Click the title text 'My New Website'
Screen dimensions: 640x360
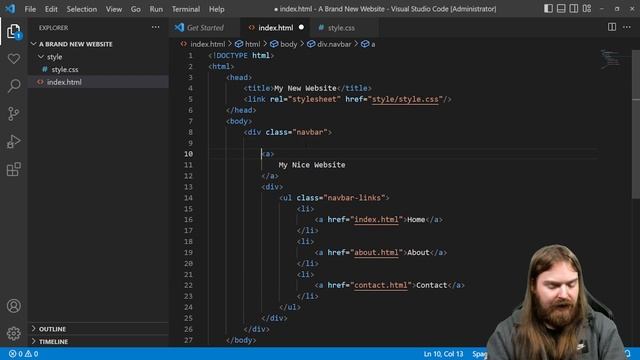[x=305, y=88]
